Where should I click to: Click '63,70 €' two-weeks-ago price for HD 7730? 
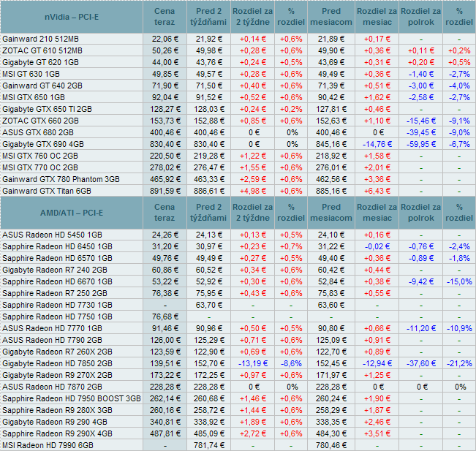pos(209,305)
